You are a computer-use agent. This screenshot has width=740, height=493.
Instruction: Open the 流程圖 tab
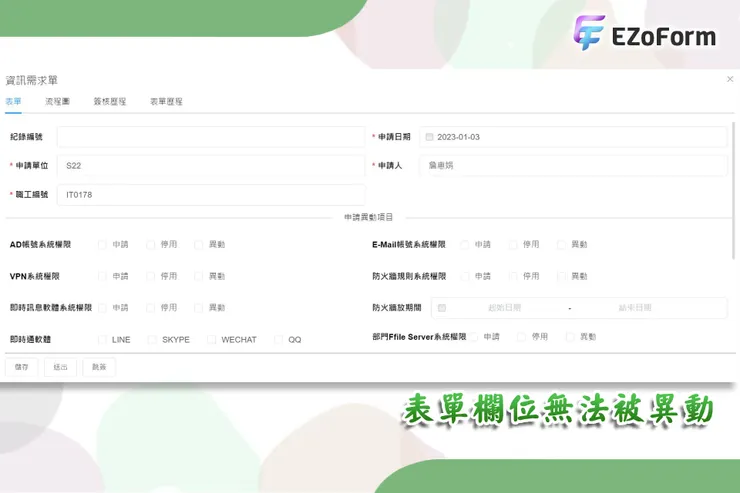pyautogui.click(x=58, y=101)
